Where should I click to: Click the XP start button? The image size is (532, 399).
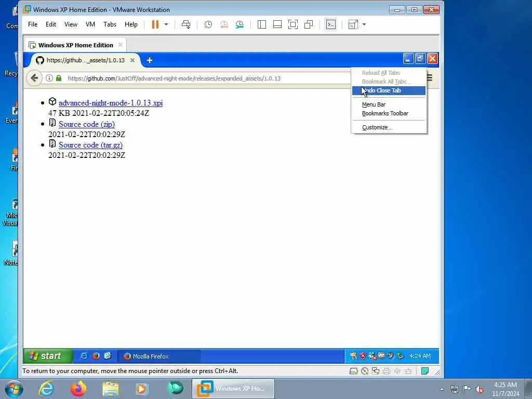[x=47, y=356]
